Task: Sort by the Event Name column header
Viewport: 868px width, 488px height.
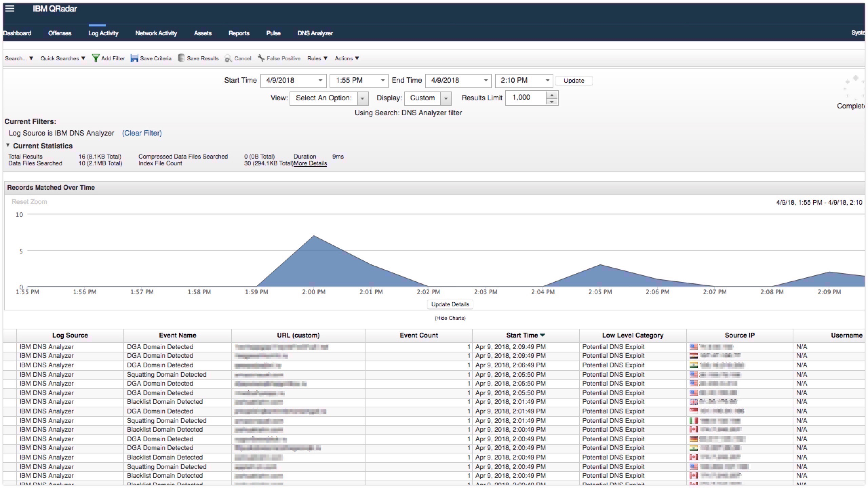Action: 178,335
